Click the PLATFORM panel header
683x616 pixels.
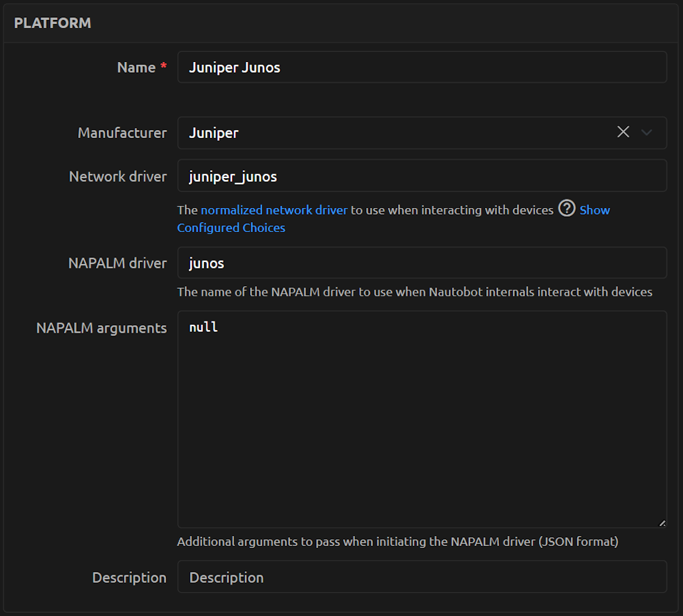pyautogui.click(x=53, y=22)
